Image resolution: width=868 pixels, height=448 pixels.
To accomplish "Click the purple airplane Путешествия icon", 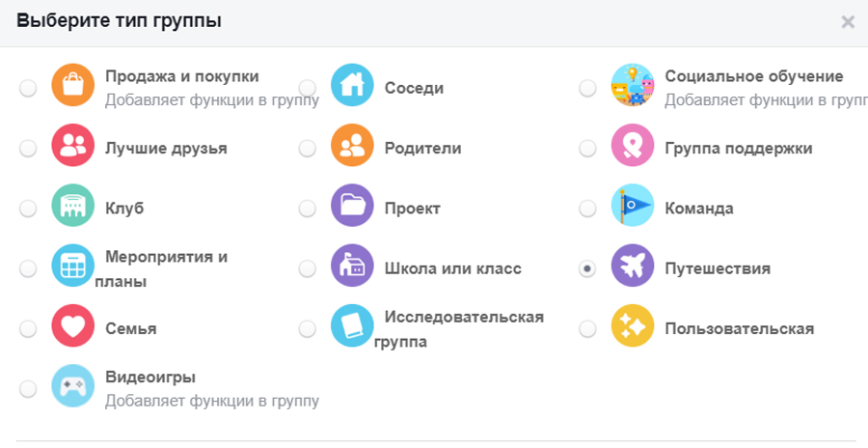I will point(632,266).
